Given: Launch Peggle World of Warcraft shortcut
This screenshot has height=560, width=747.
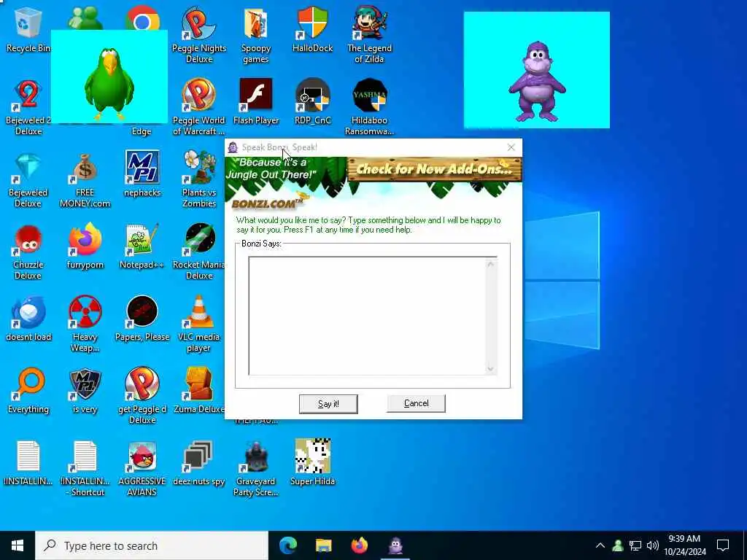Looking at the screenshot, I should 198,96.
